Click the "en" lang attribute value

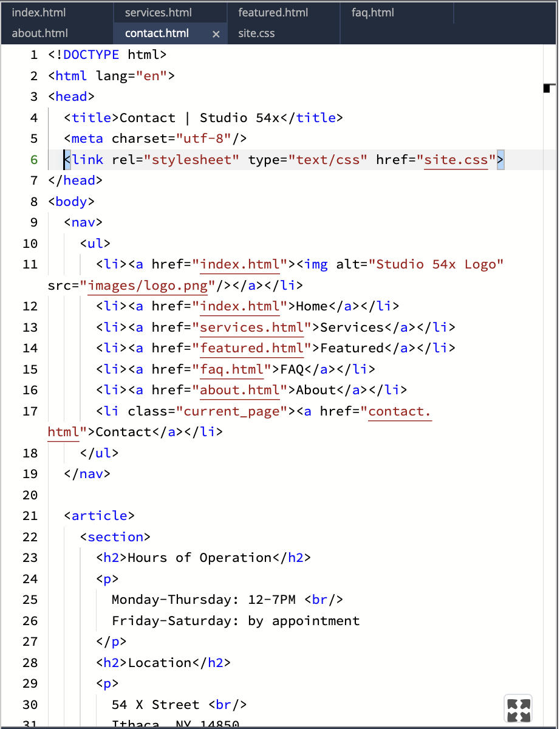click(151, 76)
